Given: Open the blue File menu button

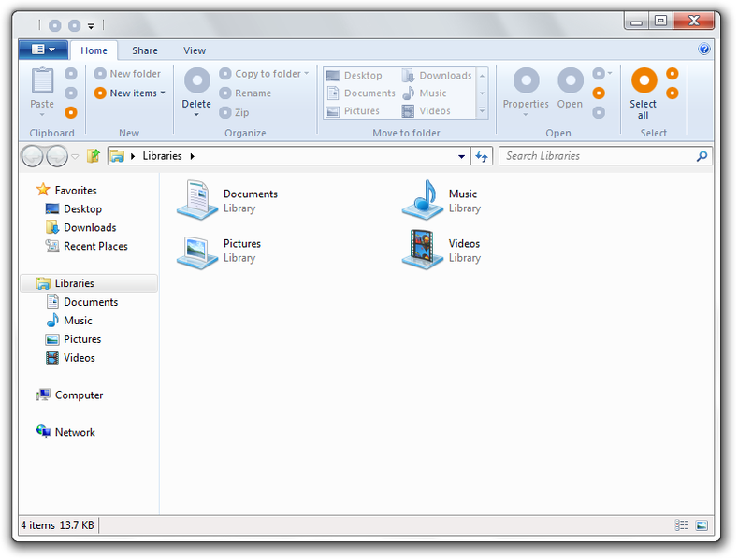Looking at the screenshot, I should (x=43, y=50).
